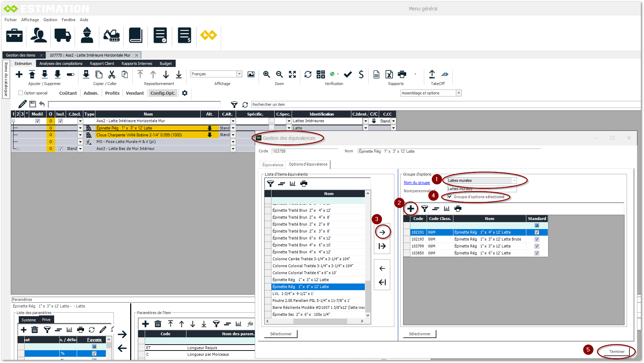Toggle the Option spécial checkbox
Screen dimensions: 644x363
click(x=21, y=93)
